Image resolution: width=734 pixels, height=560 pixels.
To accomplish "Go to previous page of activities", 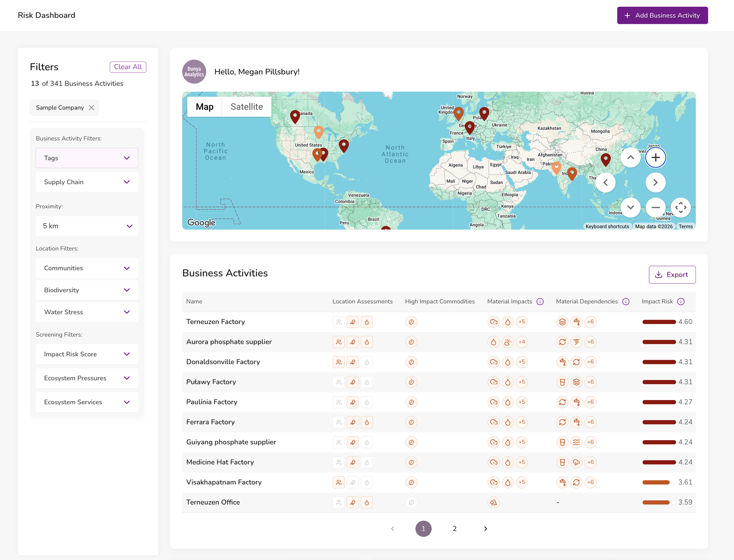I will click(x=393, y=529).
